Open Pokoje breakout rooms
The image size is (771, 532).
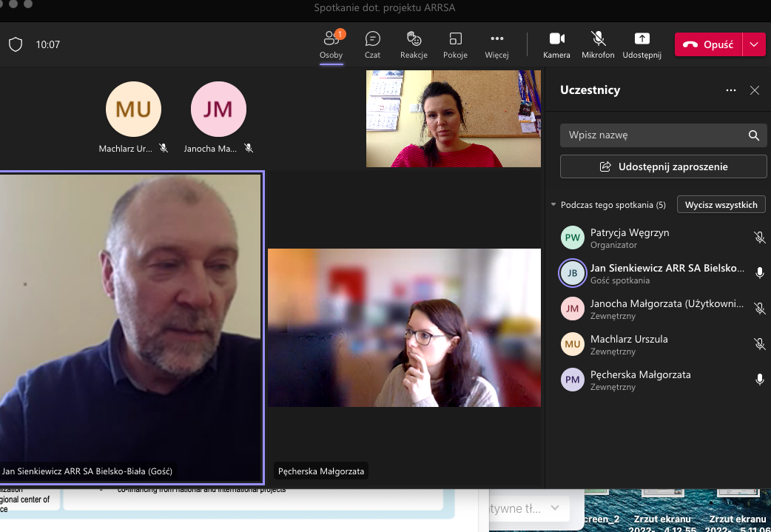(x=455, y=39)
